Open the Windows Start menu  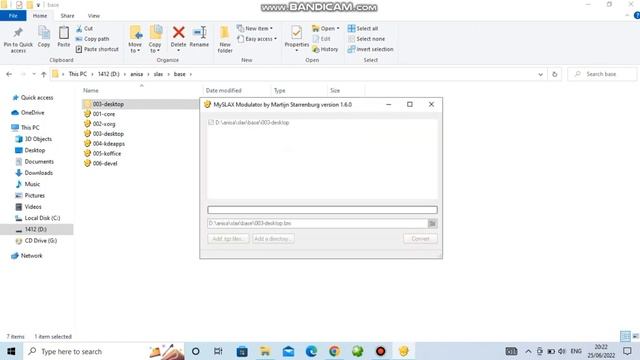pos(11,351)
